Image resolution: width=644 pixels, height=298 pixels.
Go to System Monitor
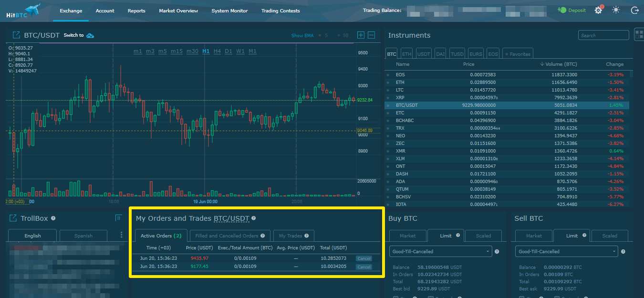point(230,10)
